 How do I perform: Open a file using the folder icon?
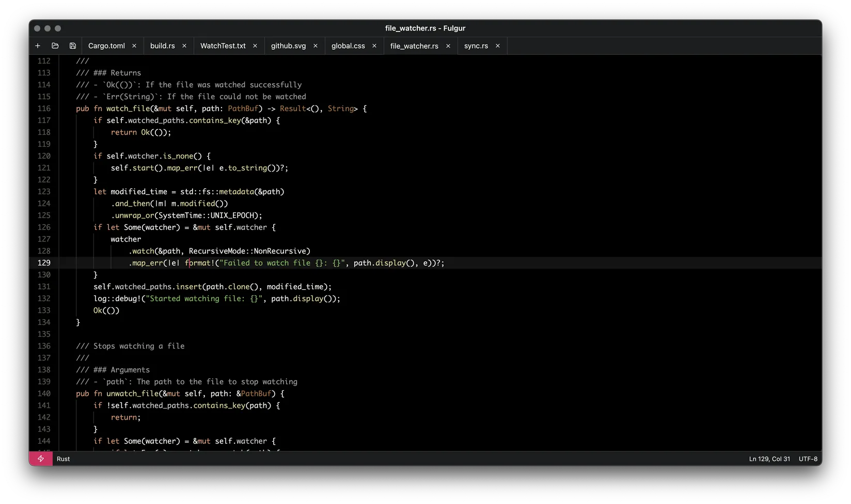coord(55,46)
